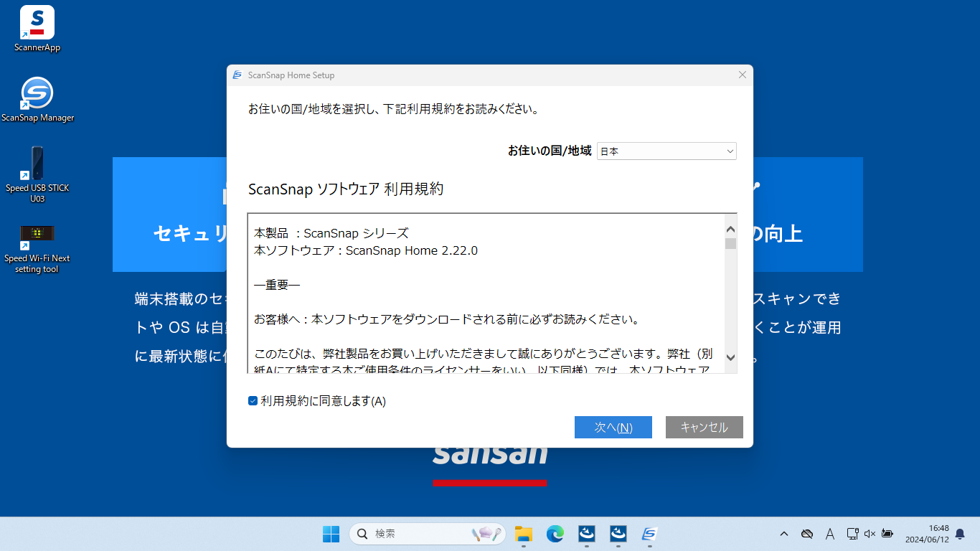
Task: Open File Explorer from the taskbar
Action: coord(524,534)
